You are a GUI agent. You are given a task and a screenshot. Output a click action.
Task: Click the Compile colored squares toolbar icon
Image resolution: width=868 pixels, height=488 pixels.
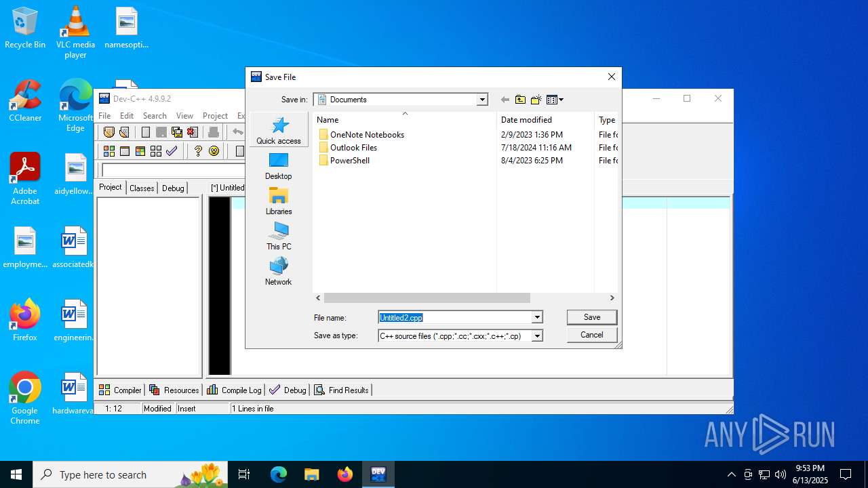pyautogui.click(x=108, y=151)
